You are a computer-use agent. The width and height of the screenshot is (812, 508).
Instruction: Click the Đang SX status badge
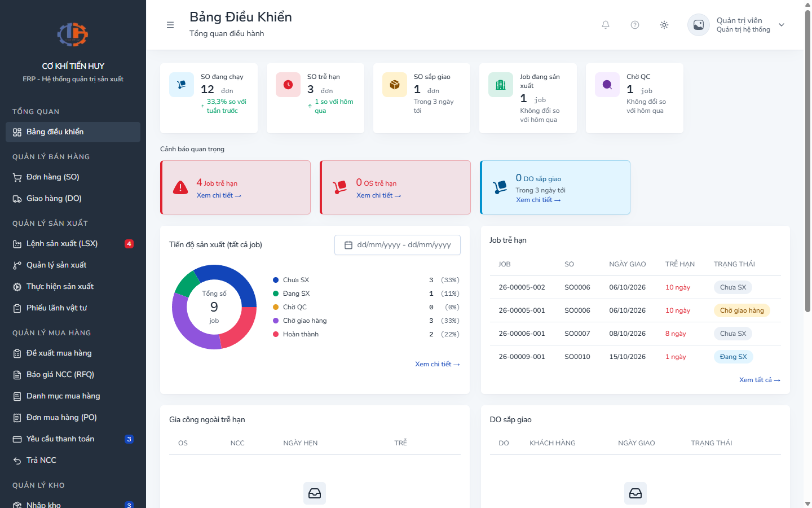coord(734,357)
